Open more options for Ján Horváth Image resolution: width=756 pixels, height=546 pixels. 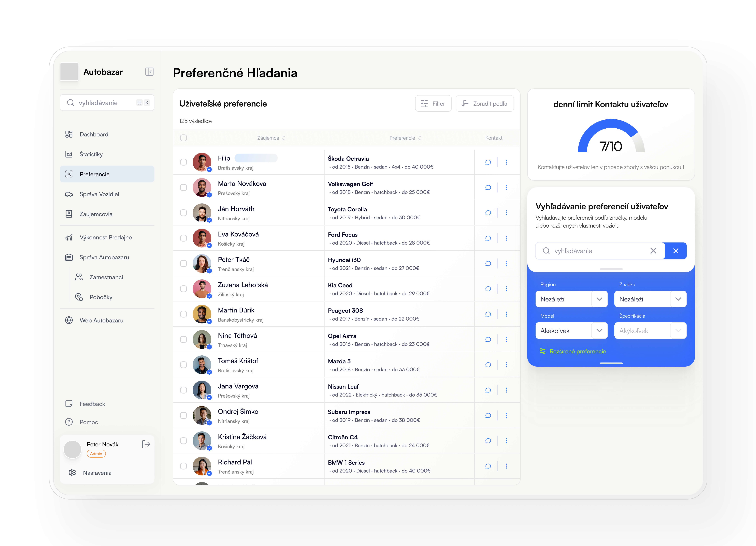(x=506, y=213)
